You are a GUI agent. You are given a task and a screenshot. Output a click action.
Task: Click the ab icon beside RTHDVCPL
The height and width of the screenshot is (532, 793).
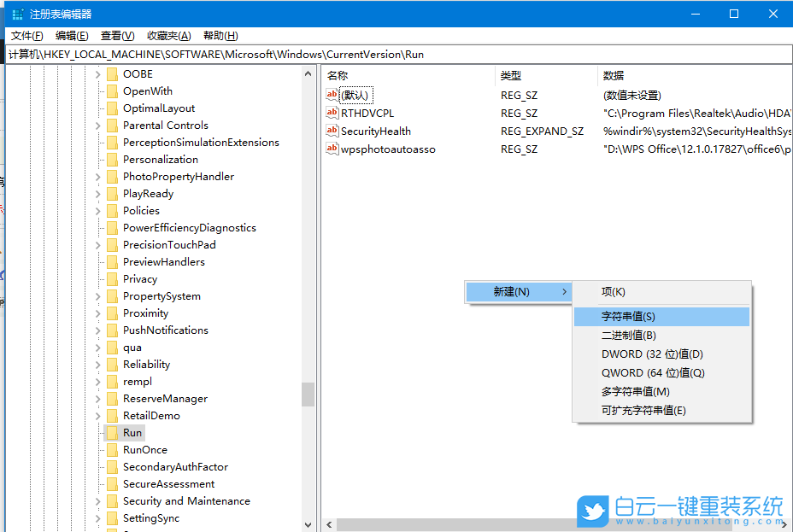pyautogui.click(x=332, y=113)
